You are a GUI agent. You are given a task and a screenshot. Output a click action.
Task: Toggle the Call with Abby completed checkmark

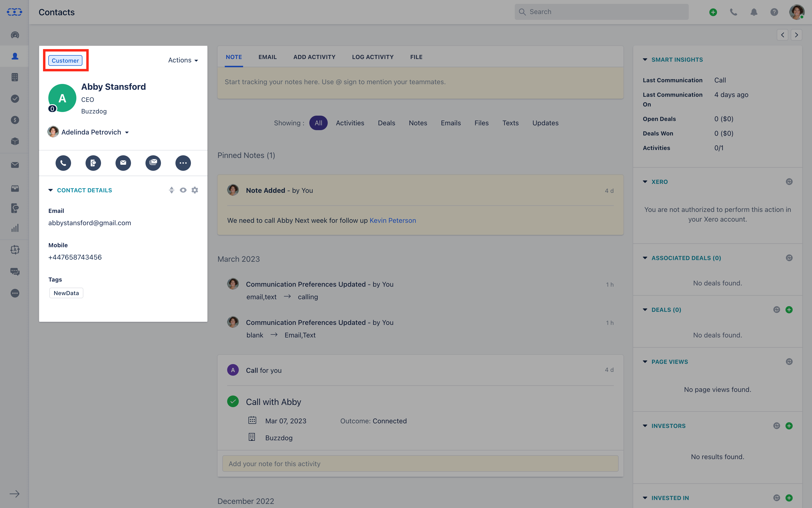tap(233, 402)
